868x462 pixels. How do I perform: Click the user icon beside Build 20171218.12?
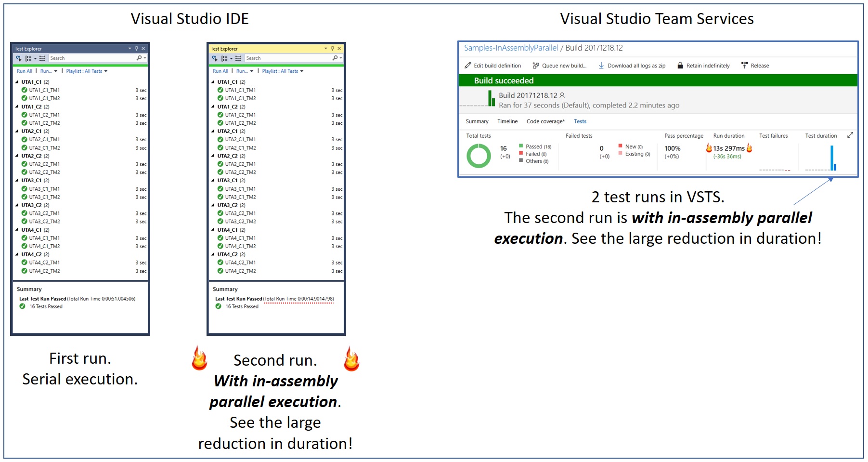click(x=562, y=95)
